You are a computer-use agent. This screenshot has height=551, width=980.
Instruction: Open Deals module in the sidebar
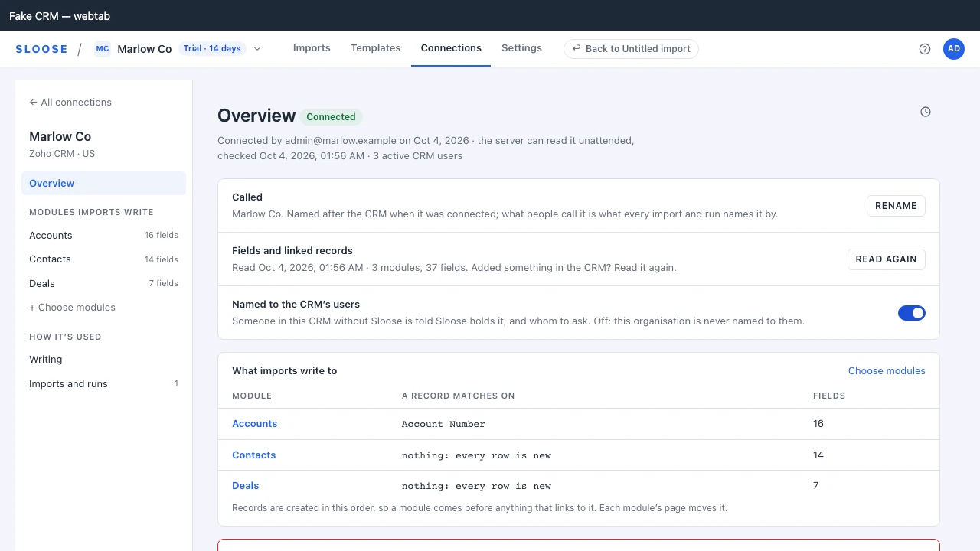(103, 284)
